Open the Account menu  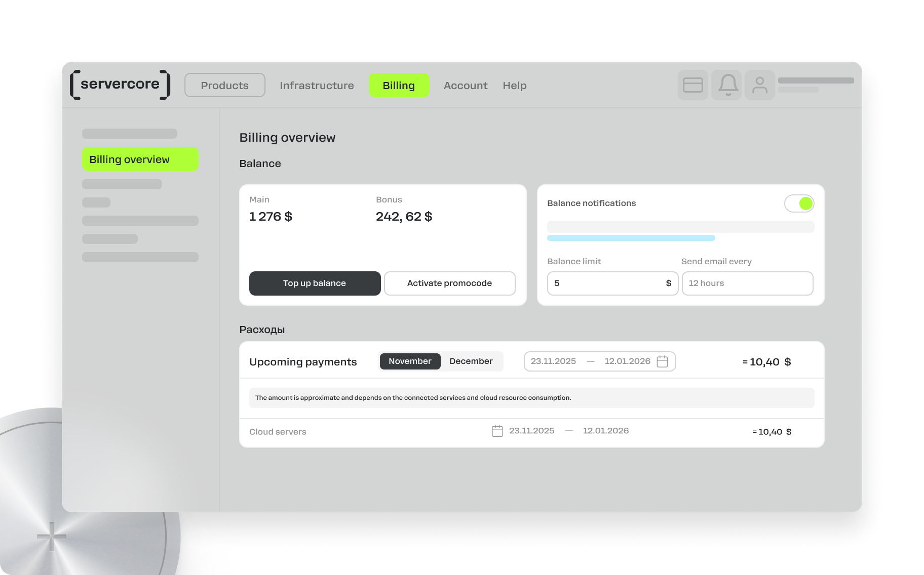(466, 86)
